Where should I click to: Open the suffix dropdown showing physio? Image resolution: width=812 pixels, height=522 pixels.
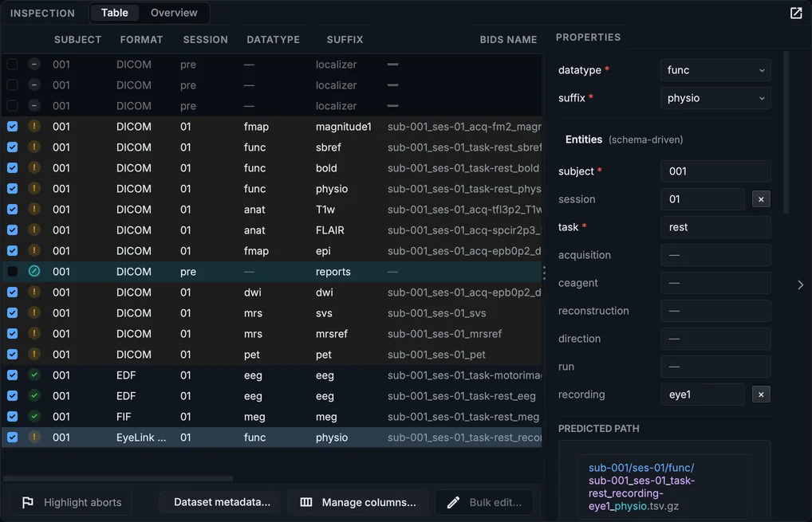coord(715,98)
